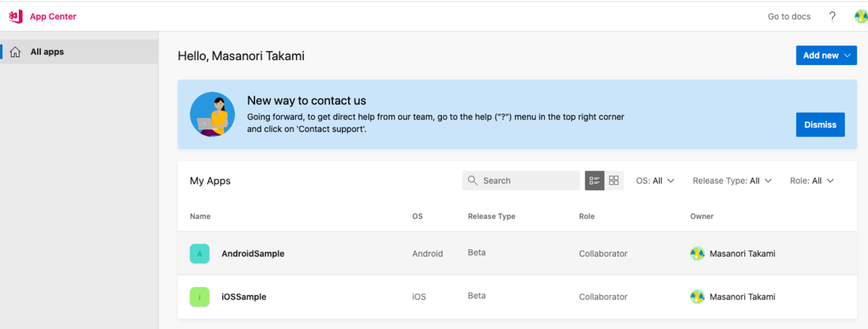868x329 pixels.
Task: Open the Go to docs link
Action: 789,17
